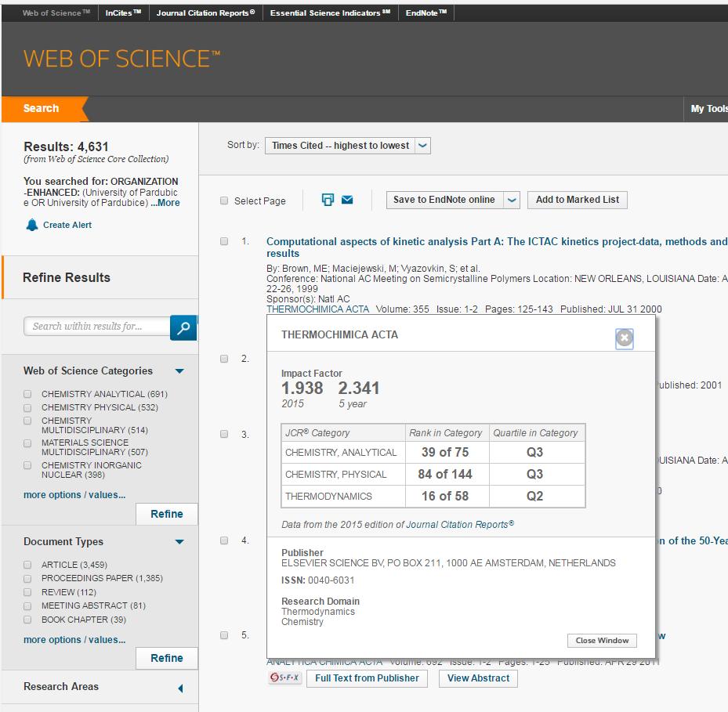Click the Results: 4,631 count
Screen dimensions: 728x712
(x=66, y=146)
